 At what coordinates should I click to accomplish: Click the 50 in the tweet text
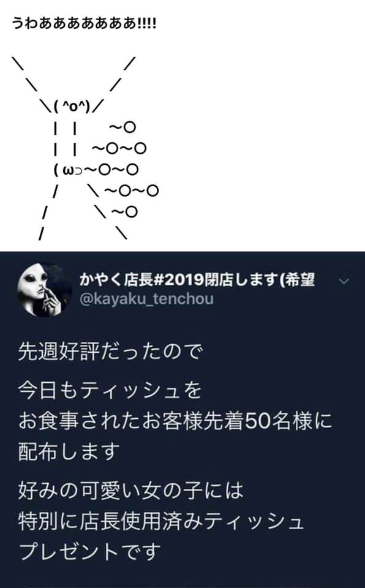(x=258, y=421)
